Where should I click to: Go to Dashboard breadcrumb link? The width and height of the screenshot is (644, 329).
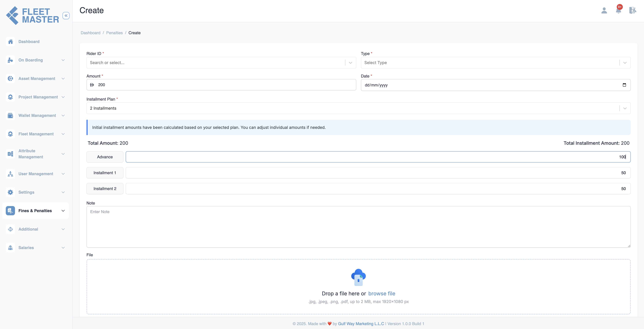91,33
